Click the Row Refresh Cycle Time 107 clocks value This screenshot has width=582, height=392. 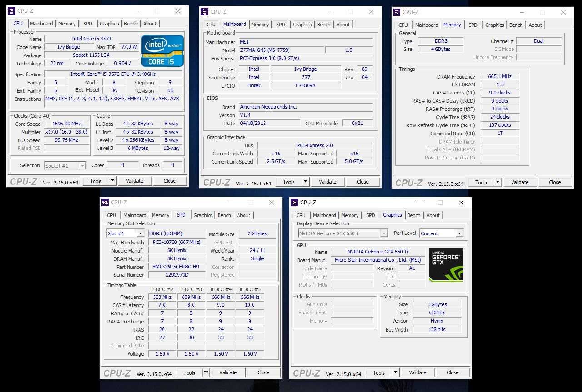point(500,125)
